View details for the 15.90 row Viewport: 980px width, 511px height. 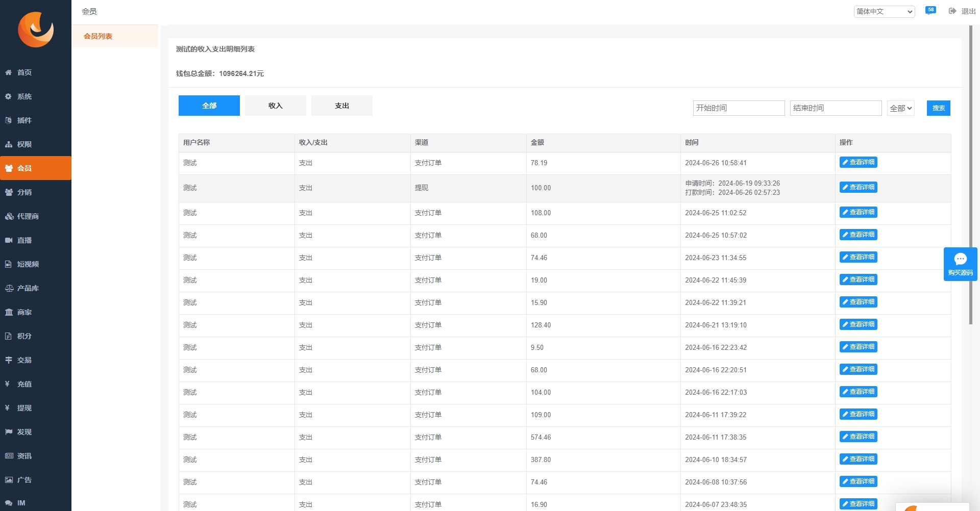coord(858,302)
